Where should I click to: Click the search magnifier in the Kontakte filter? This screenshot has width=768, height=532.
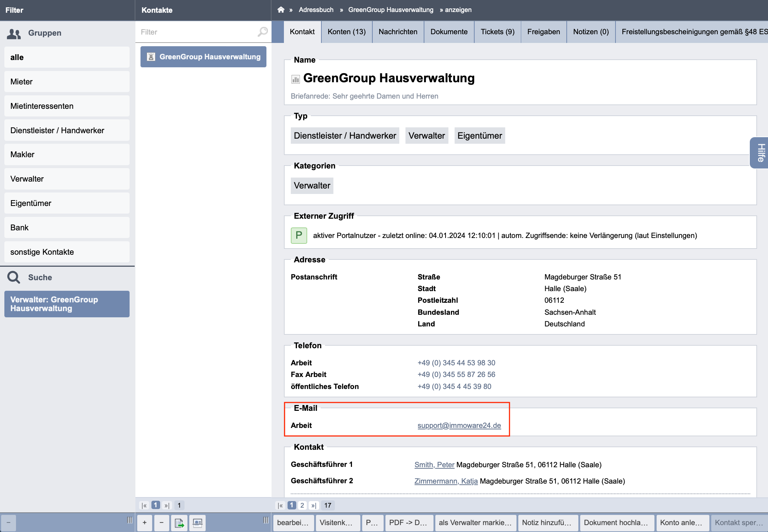click(262, 32)
